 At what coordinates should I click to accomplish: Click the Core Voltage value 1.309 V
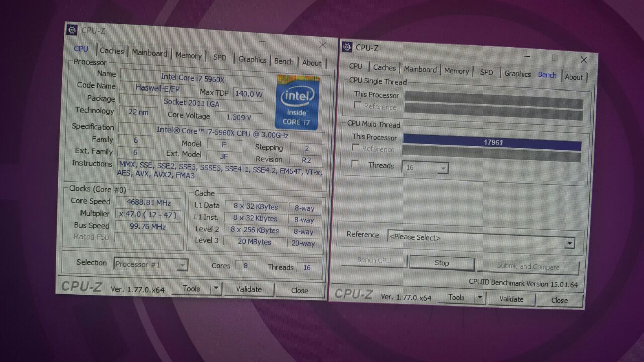tap(238, 117)
